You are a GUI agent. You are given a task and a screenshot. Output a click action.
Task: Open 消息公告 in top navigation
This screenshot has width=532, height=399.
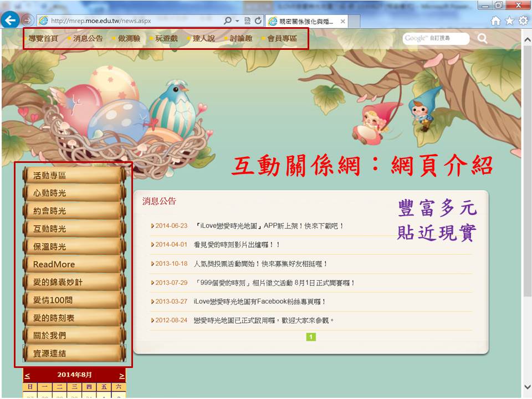(x=88, y=39)
